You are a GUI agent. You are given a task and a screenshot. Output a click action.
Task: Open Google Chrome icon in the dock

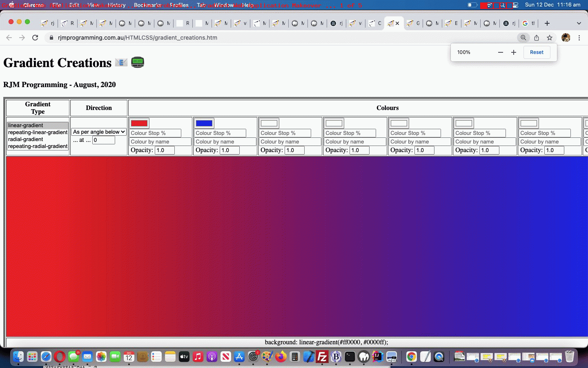click(412, 357)
